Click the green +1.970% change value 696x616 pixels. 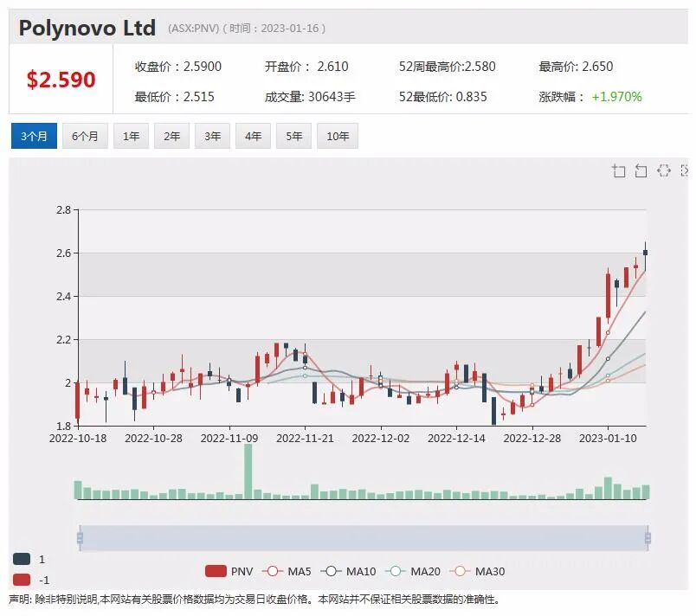(x=616, y=97)
